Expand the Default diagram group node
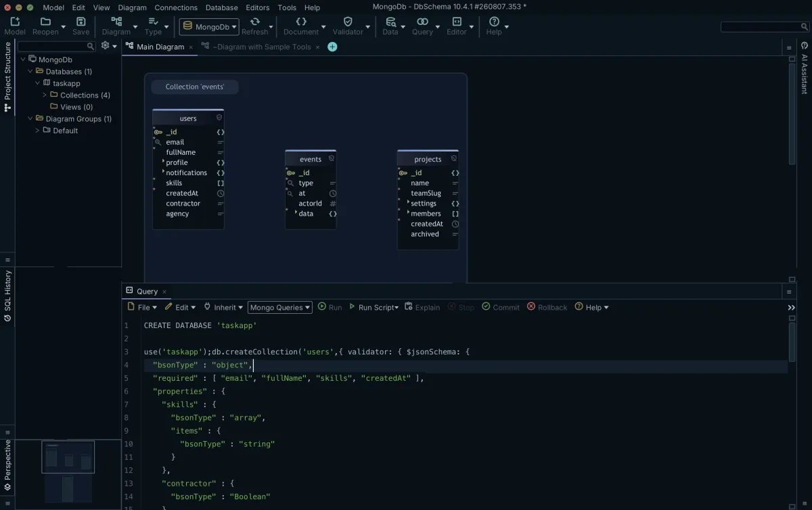 pos(37,131)
